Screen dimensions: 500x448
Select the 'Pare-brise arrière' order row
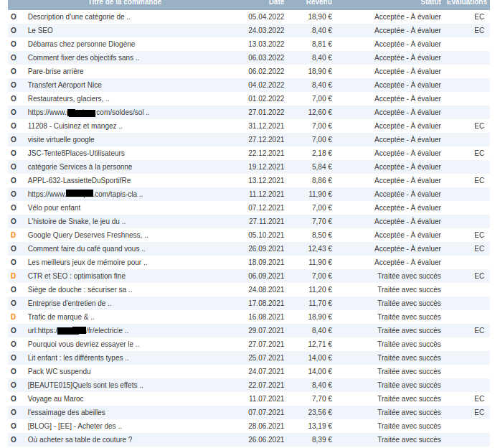point(249,71)
